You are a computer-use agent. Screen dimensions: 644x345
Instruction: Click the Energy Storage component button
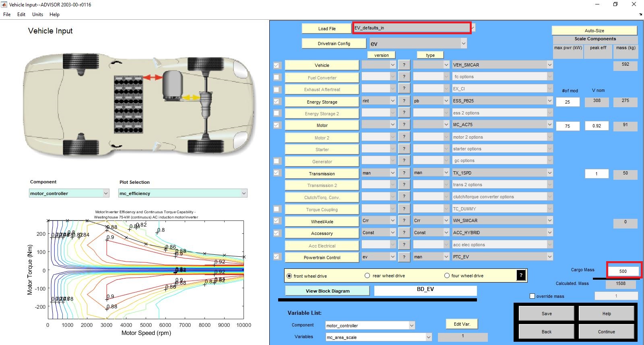point(322,102)
